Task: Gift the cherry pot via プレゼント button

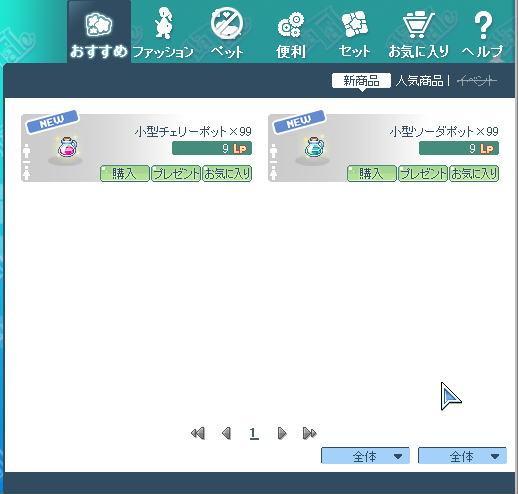Action: coord(176,174)
